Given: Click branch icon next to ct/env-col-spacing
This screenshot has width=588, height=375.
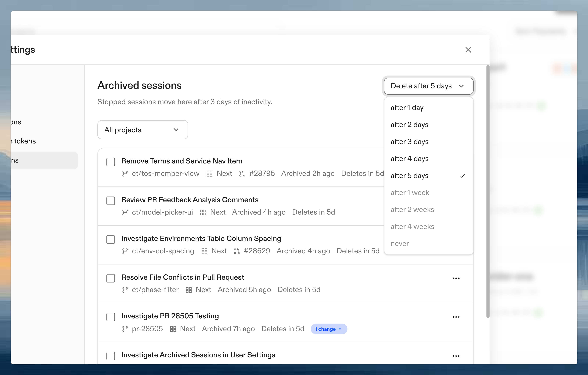Looking at the screenshot, I should (125, 251).
